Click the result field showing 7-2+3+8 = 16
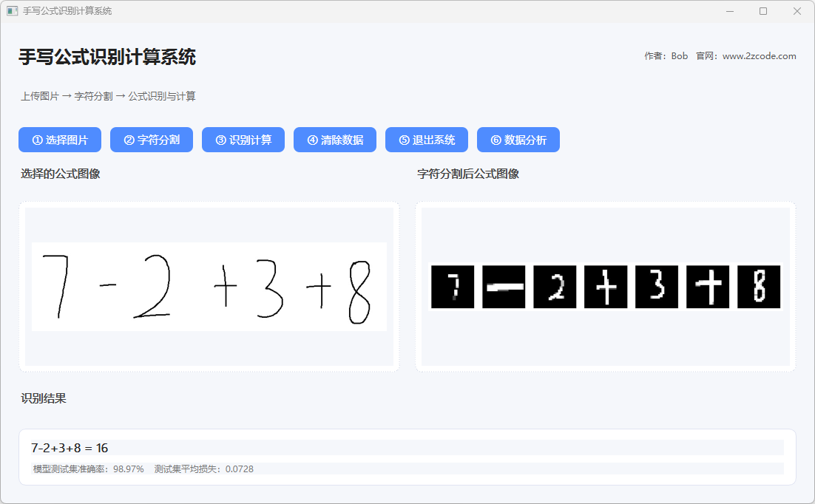Image resolution: width=815 pixels, height=504 pixels. click(x=407, y=448)
